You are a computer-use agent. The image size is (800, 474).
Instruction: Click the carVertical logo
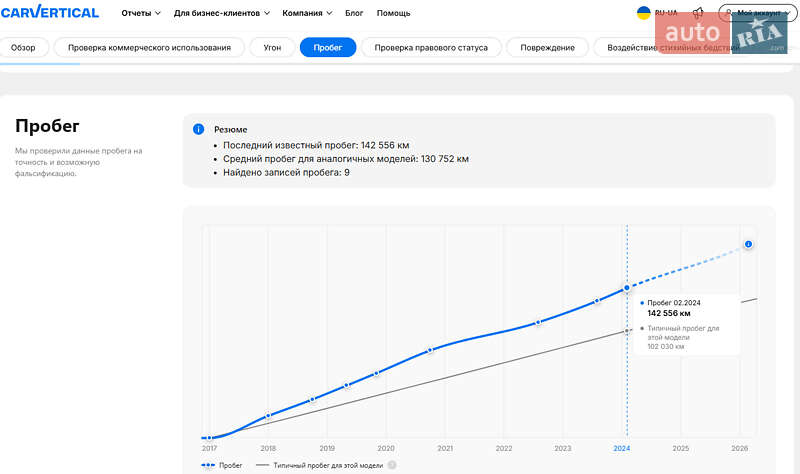[50, 13]
